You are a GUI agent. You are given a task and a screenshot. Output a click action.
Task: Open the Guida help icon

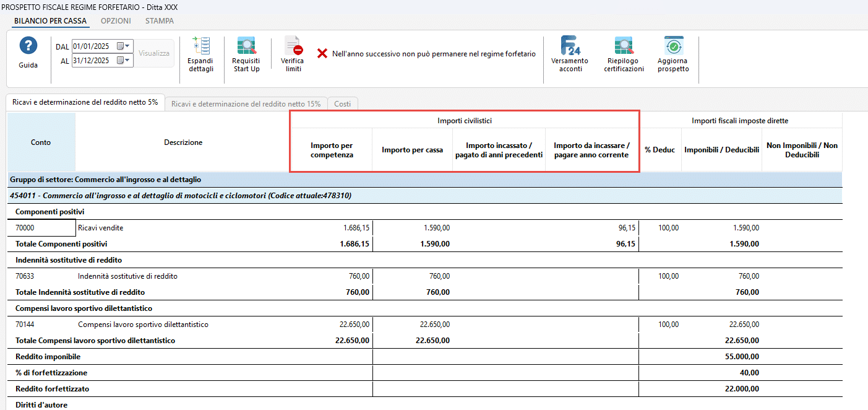28,46
